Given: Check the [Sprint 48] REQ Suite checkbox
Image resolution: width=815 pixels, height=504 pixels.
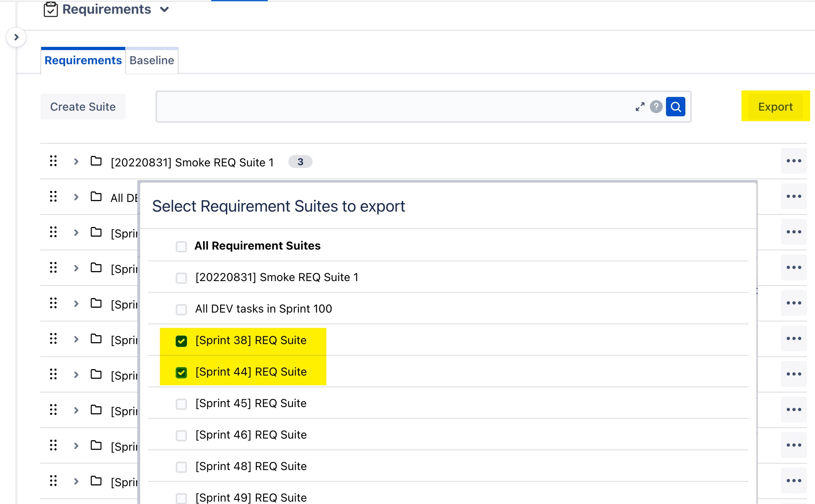Looking at the screenshot, I should [181, 467].
